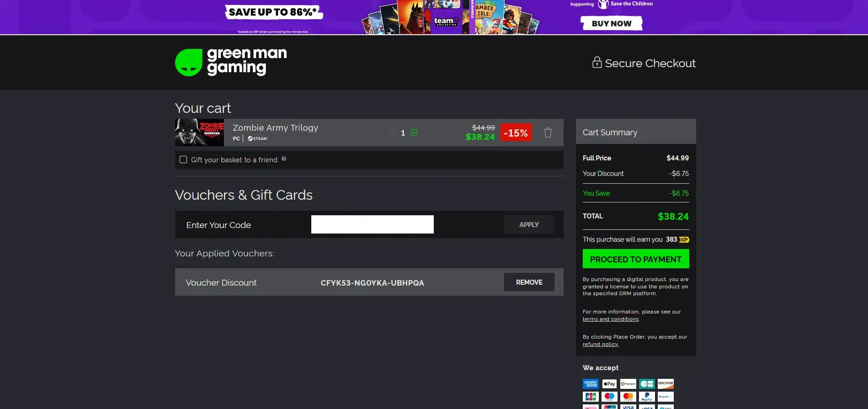Viewport: 868px width, 409px height.
Task: Focus the Enter Your Code input field
Action: pyautogui.click(x=373, y=224)
